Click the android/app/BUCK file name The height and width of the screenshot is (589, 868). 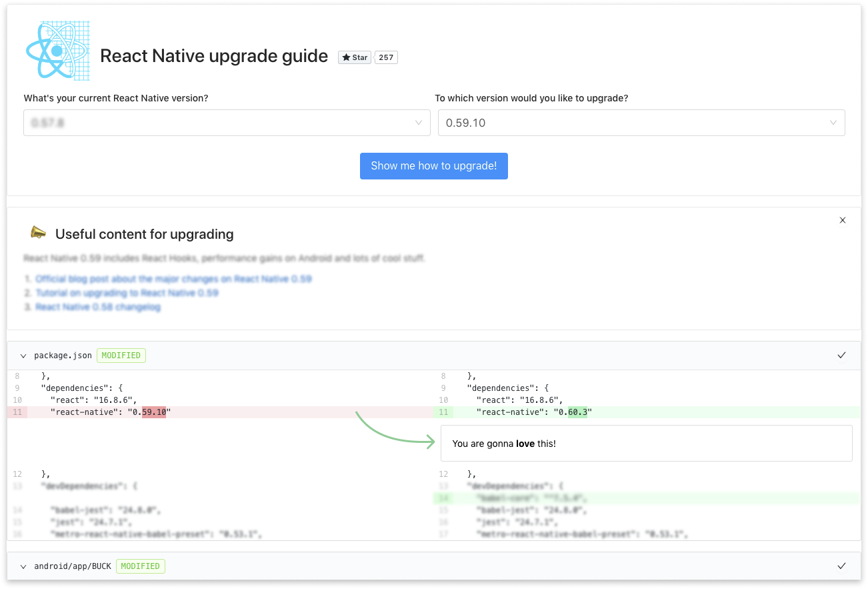point(73,566)
